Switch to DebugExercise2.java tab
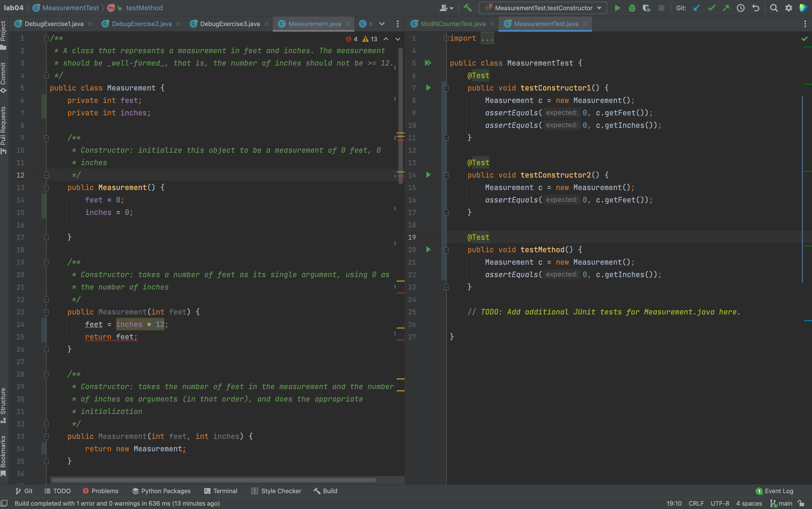Image resolution: width=812 pixels, height=509 pixels. coord(141,24)
